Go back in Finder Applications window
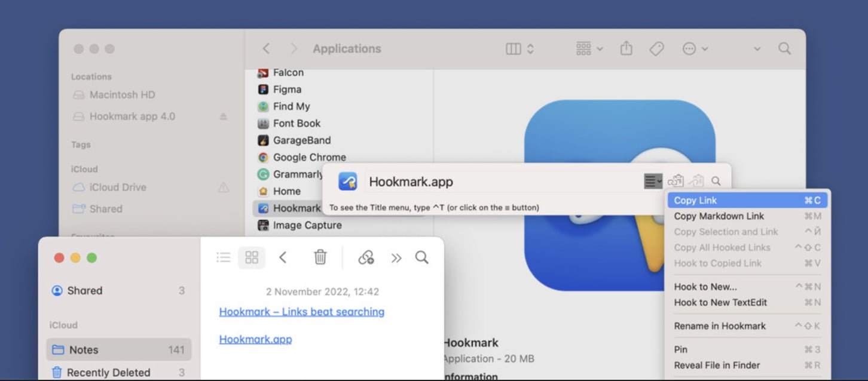This screenshot has height=381, width=868. coord(266,49)
